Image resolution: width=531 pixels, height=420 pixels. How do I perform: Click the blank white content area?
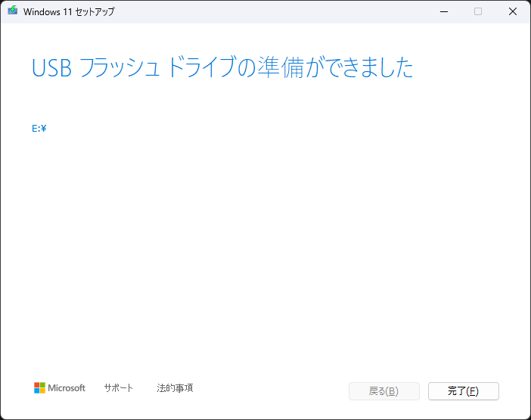[x=265, y=242]
